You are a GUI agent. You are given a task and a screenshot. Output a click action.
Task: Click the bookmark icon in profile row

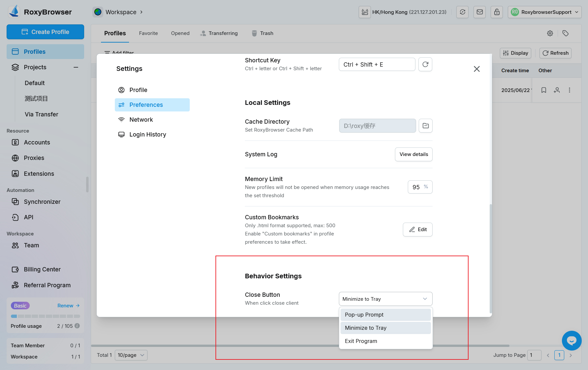point(543,90)
